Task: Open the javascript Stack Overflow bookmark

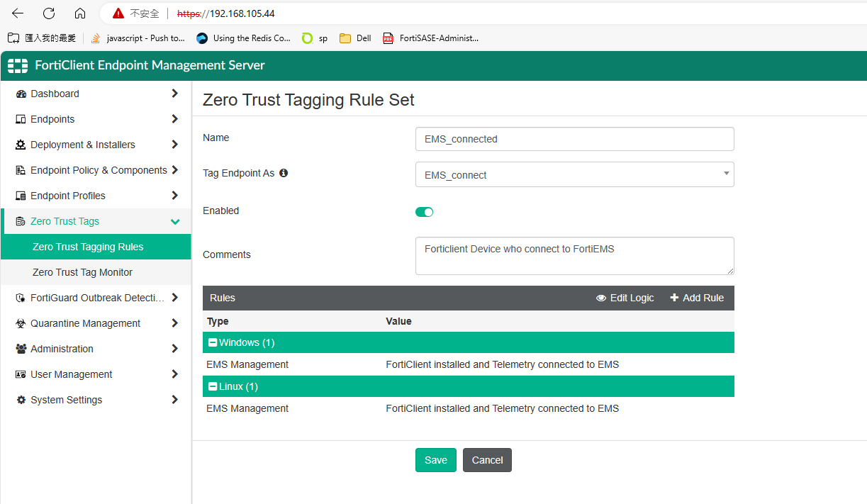Action: tap(138, 38)
